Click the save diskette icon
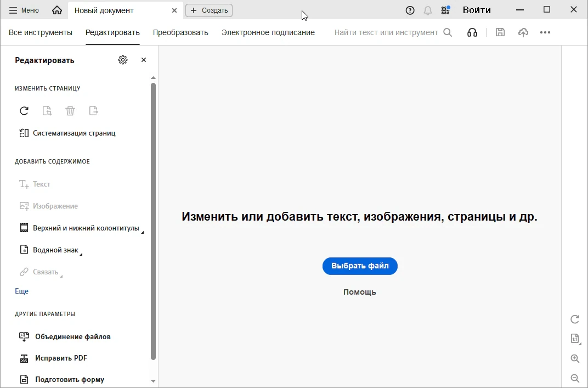The width and height of the screenshot is (588, 388). 500,32
